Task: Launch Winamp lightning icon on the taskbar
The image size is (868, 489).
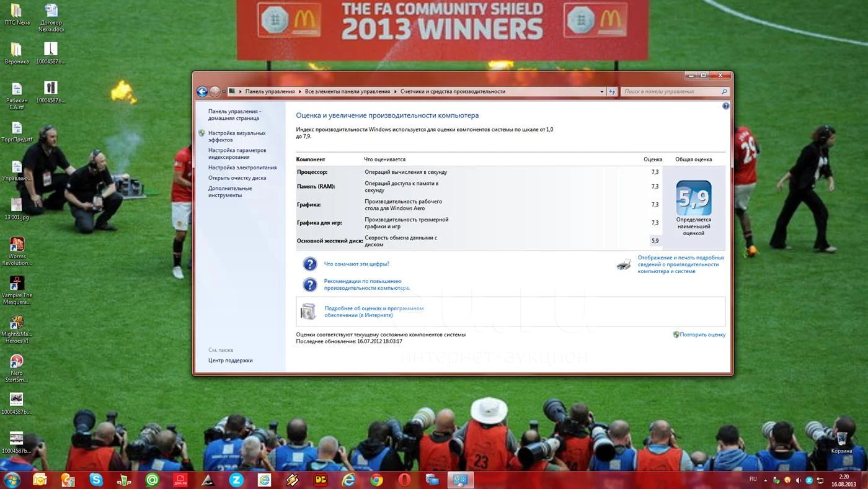Action: click(293, 480)
